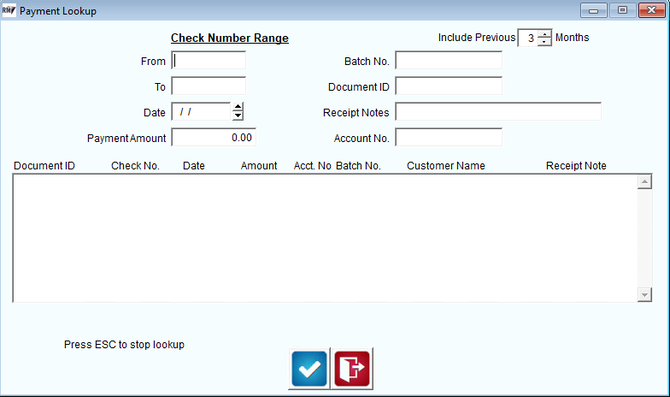Click the Date column header

click(x=194, y=166)
